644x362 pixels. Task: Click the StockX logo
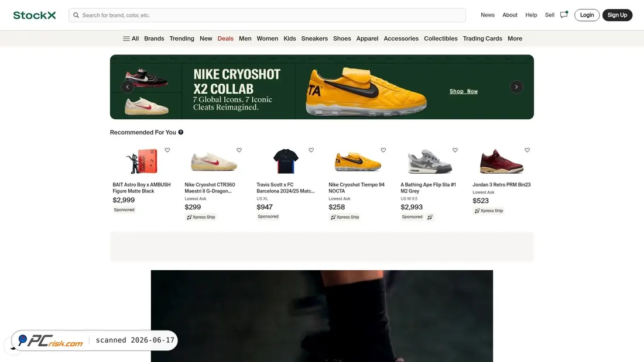(34, 15)
